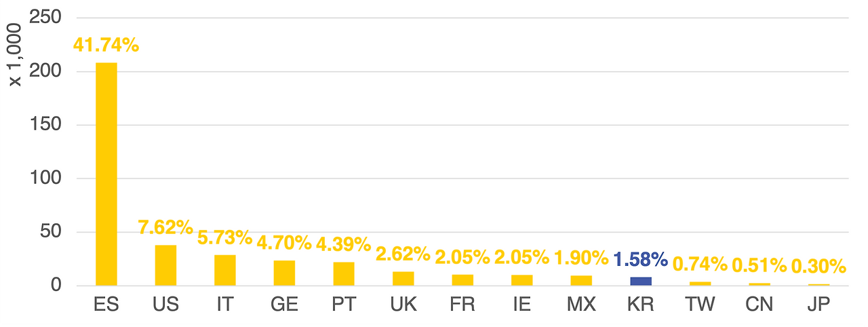
Task: Click the tall ES bar
Action: click(x=106, y=174)
